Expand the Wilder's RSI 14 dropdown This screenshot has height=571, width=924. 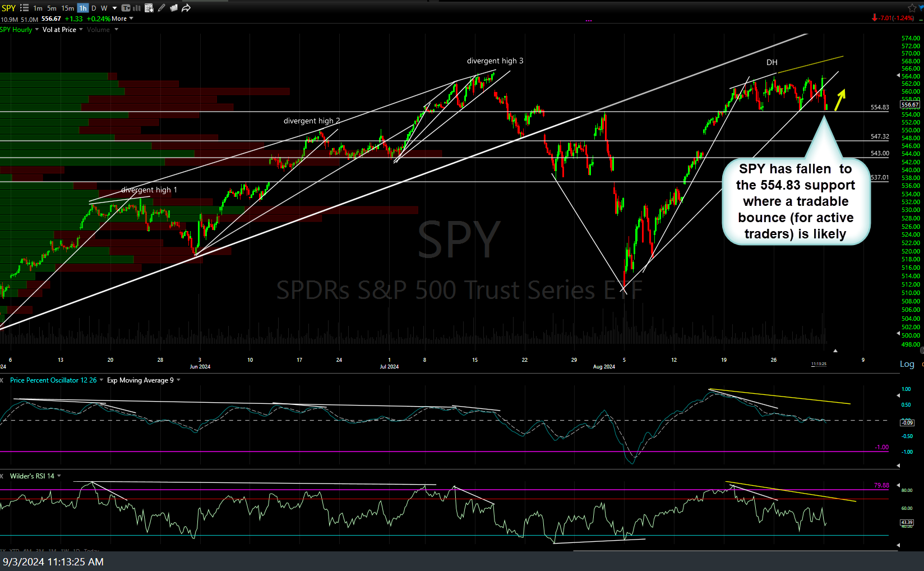[59, 476]
